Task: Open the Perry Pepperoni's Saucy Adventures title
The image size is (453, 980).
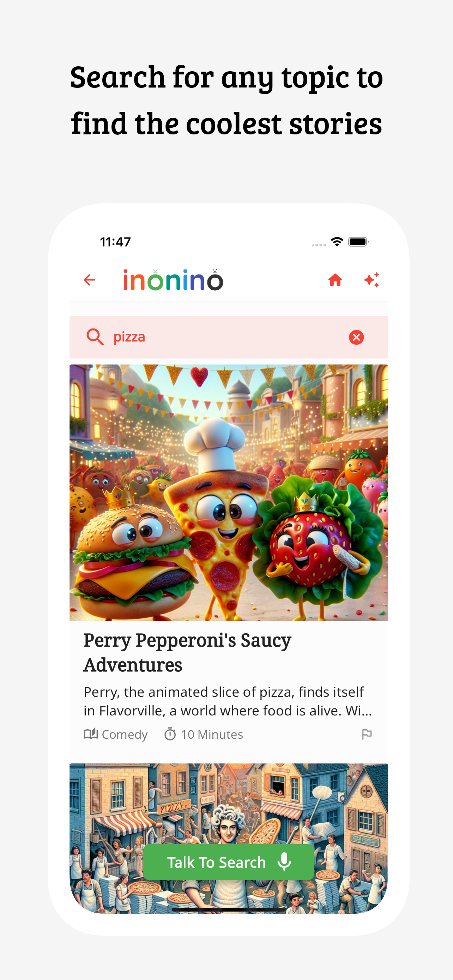Action: coord(187,652)
